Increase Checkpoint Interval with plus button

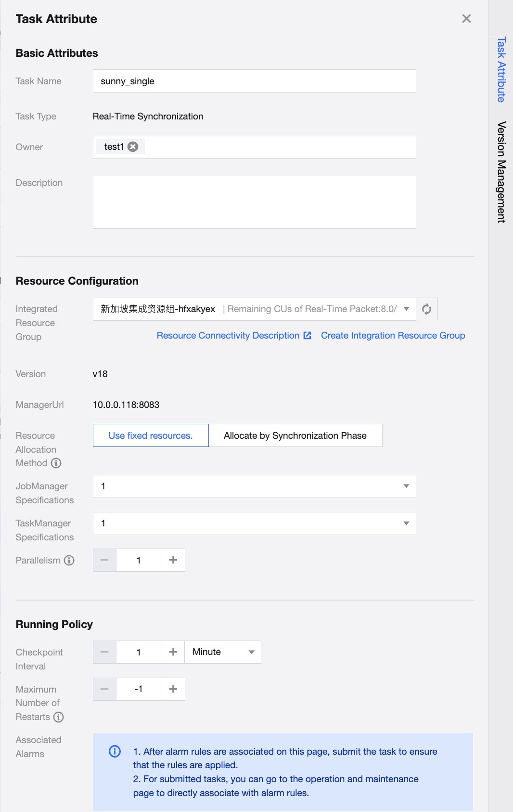[173, 652]
